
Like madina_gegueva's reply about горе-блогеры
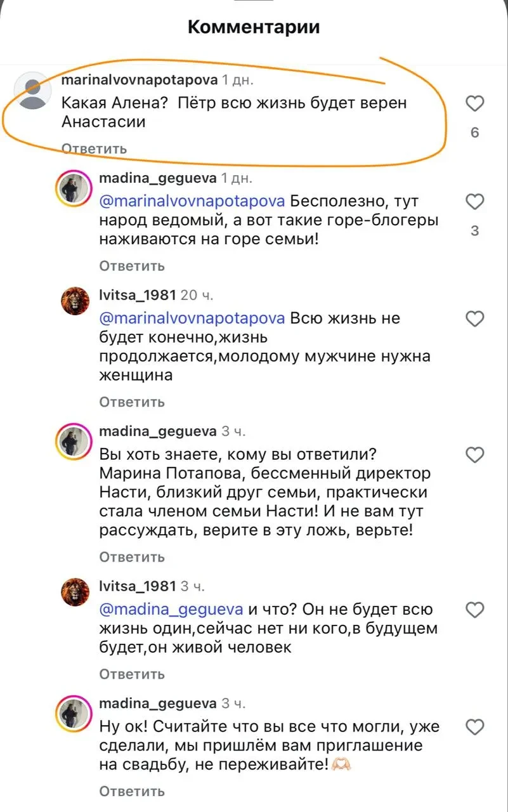(x=474, y=202)
